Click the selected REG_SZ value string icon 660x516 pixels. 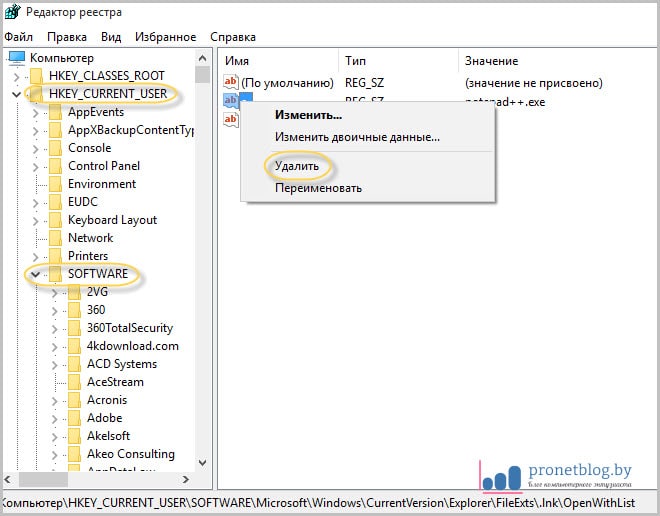click(x=231, y=100)
